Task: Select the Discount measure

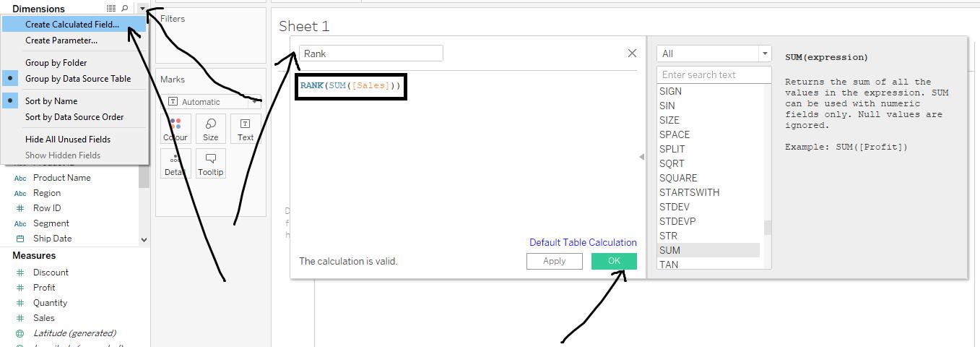Action: (51, 273)
